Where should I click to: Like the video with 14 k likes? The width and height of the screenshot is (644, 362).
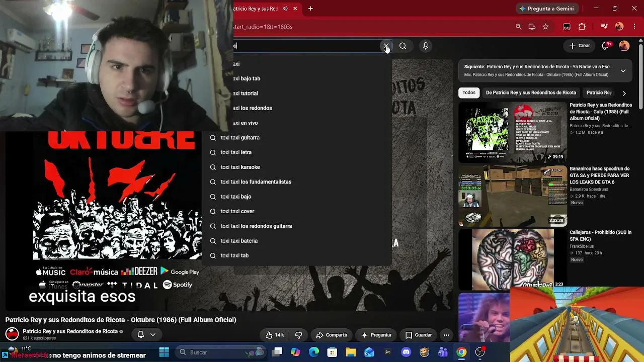coord(275,335)
